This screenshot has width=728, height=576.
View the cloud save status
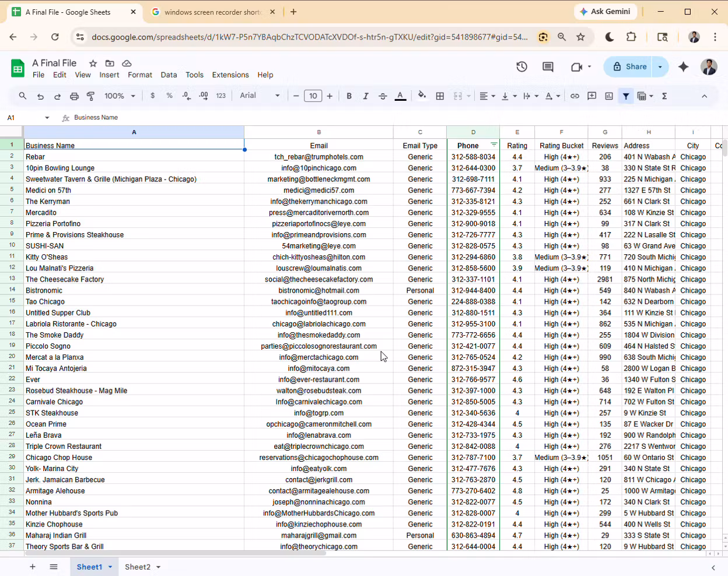point(127,63)
